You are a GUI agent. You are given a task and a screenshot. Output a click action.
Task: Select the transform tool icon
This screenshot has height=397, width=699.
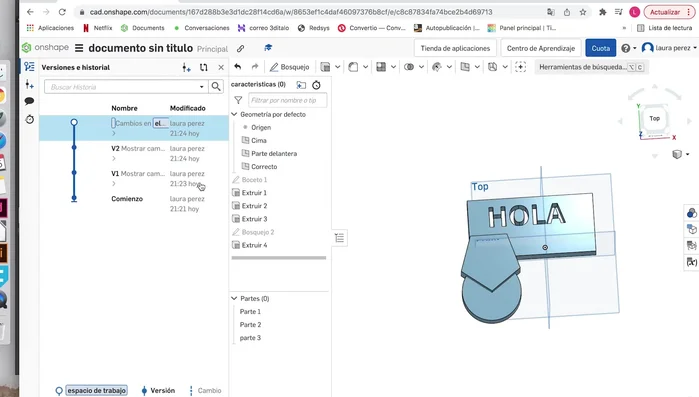point(437,67)
